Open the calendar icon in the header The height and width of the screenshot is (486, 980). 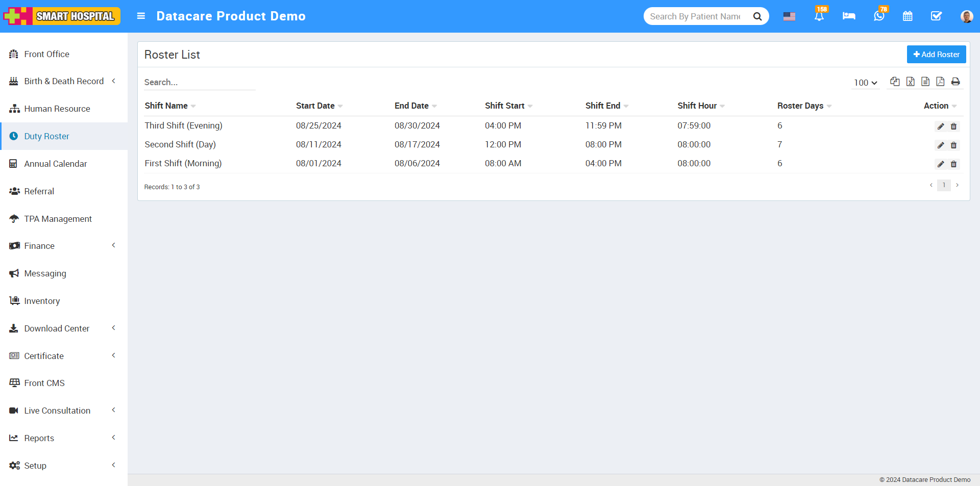[908, 16]
